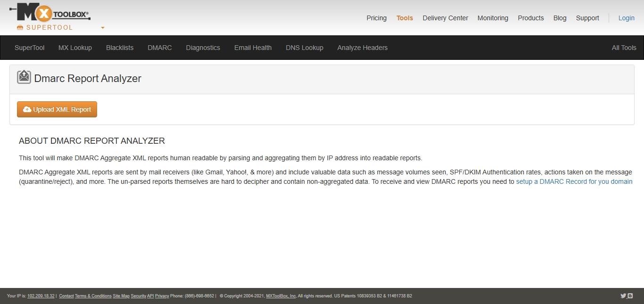The image size is (644, 304).
Task: Click the Upload XML Report button
Action: 57,109
